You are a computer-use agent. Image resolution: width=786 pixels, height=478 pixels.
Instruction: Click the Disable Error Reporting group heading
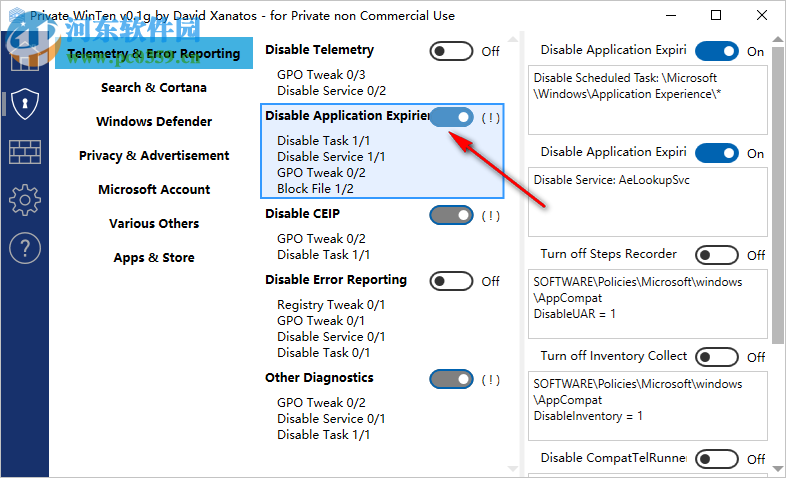pos(336,280)
